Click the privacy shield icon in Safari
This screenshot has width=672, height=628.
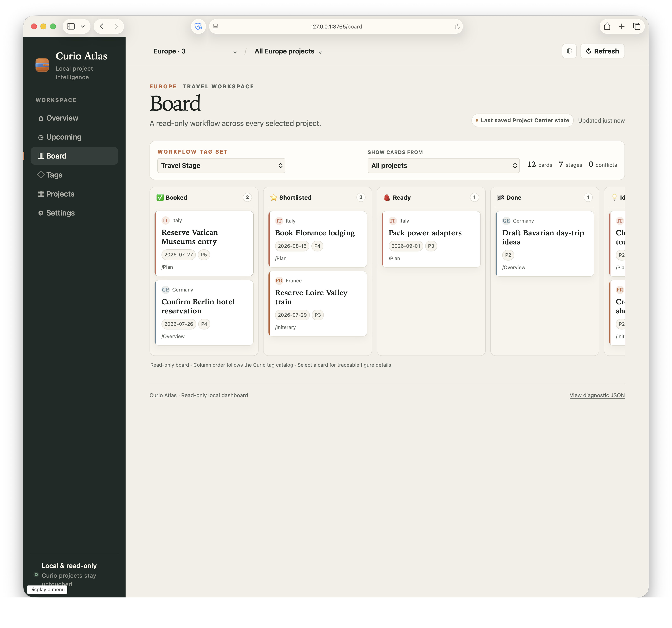click(198, 26)
